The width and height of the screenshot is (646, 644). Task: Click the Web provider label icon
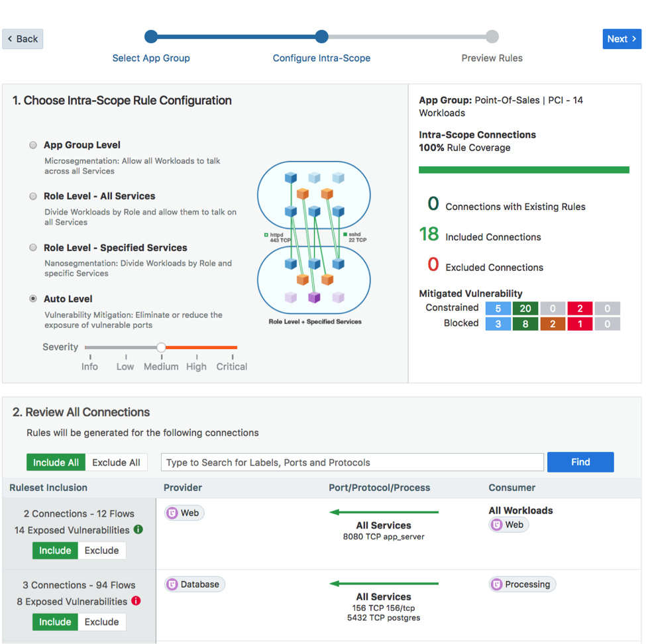pos(172,513)
